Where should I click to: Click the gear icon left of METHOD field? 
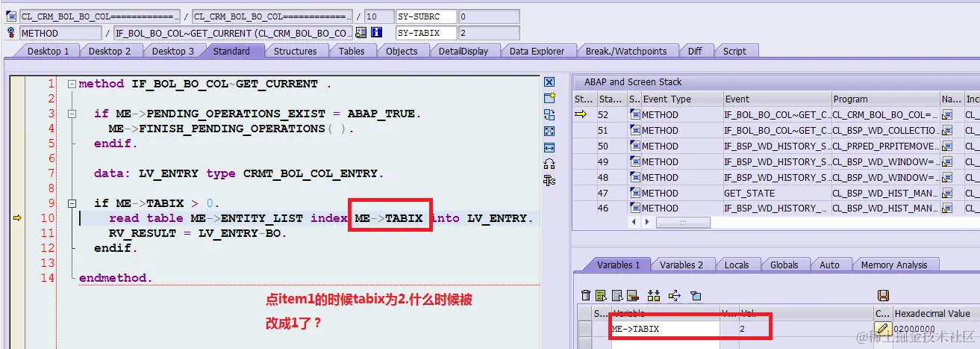pos(11,33)
